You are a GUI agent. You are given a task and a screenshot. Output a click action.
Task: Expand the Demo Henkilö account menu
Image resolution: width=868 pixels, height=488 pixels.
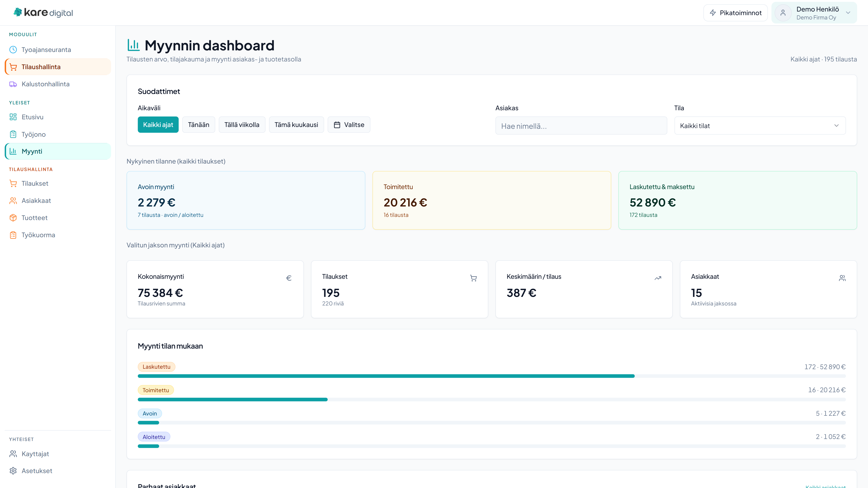(814, 13)
